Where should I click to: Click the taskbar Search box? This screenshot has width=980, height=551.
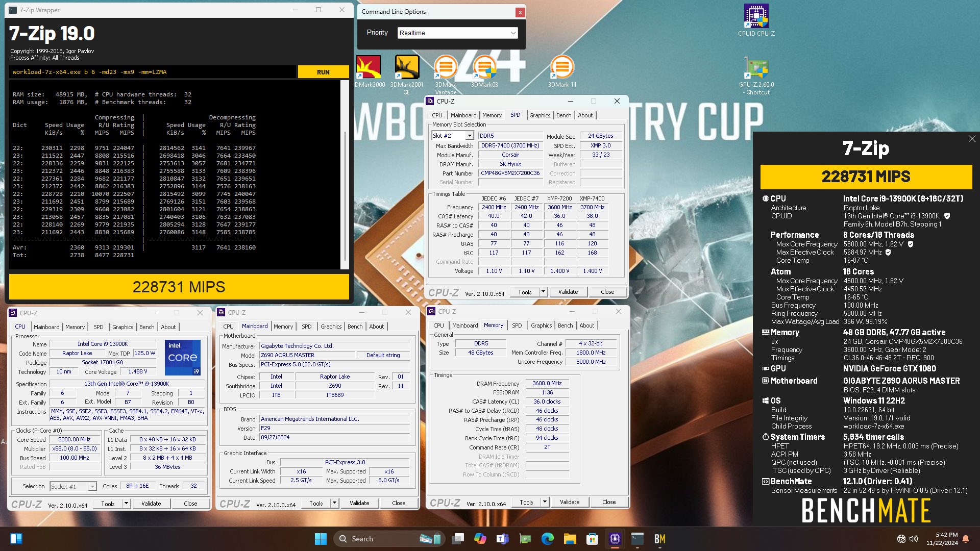click(390, 539)
